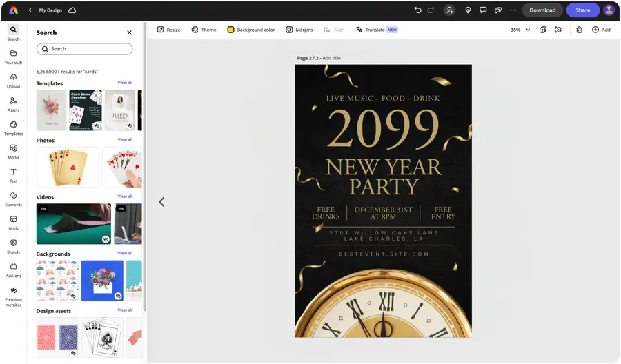The width and height of the screenshot is (621, 364).
Task: Go to previous page with left chevron
Action: [161, 202]
